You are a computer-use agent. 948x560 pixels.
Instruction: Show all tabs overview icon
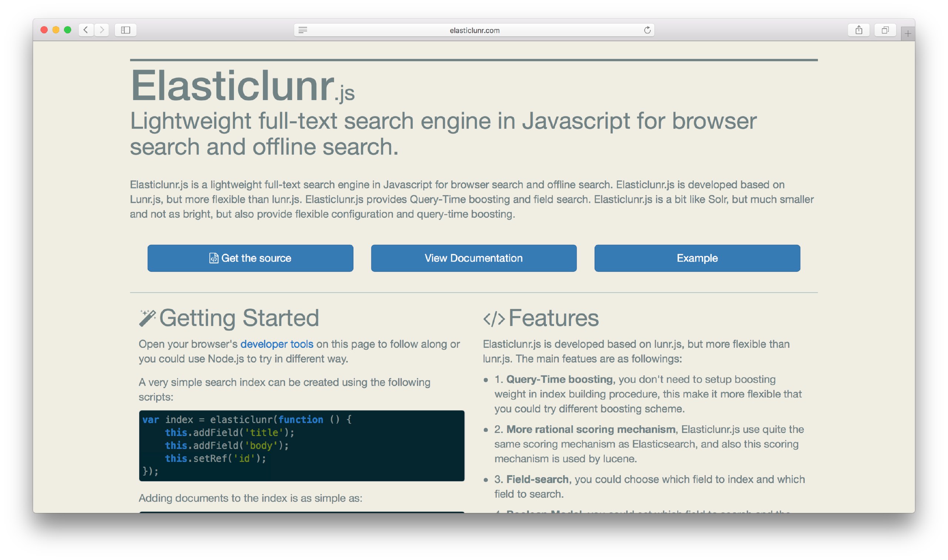(x=885, y=30)
